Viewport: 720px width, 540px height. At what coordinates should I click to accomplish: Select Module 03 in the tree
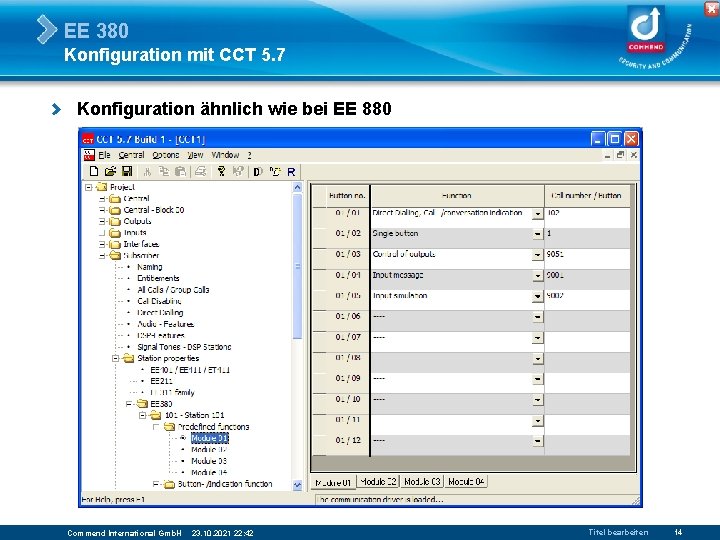(x=209, y=461)
